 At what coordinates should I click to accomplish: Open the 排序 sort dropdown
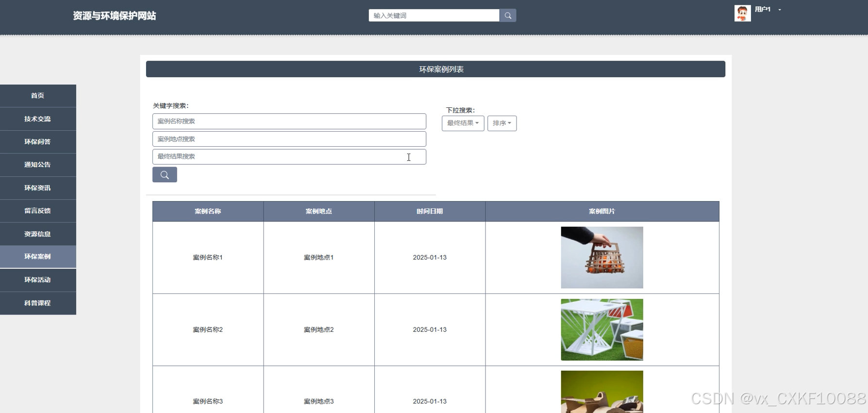coord(501,123)
